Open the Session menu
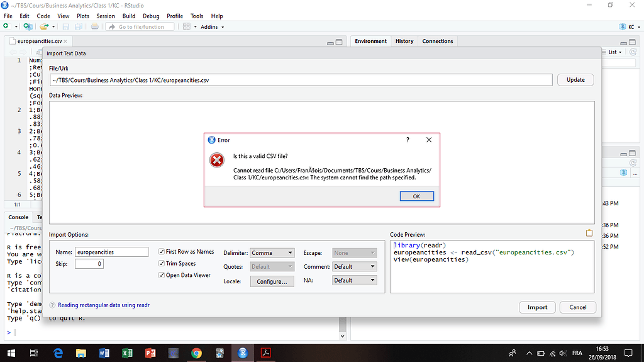This screenshot has width=644, height=362. (x=106, y=16)
